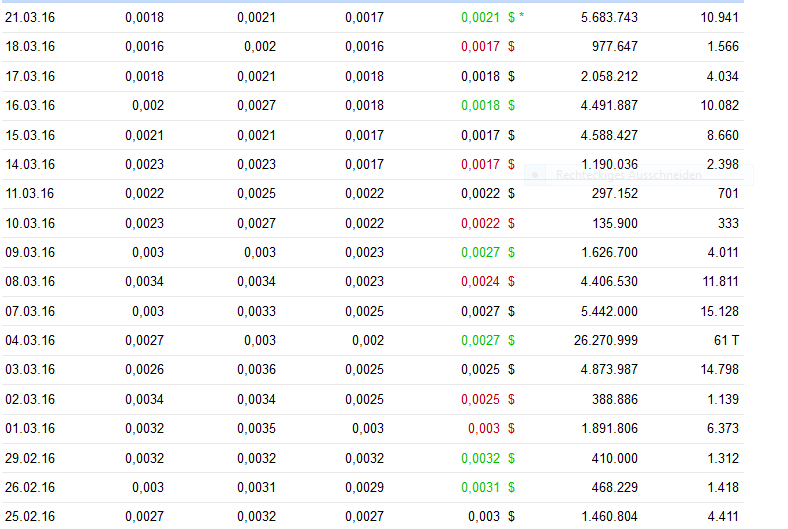Click the date 11.03.16
Screen dimensions: 788x529
click(x=30, y=193)
